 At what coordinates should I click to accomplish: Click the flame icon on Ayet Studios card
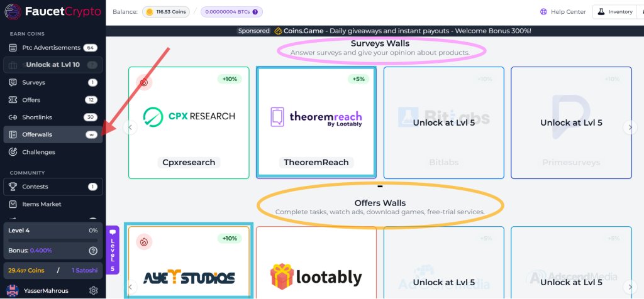144,242
